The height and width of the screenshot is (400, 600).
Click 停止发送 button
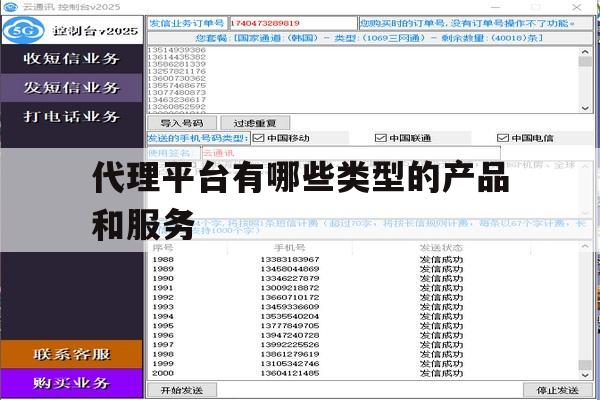pyautogui.click(x=558, y=390)
